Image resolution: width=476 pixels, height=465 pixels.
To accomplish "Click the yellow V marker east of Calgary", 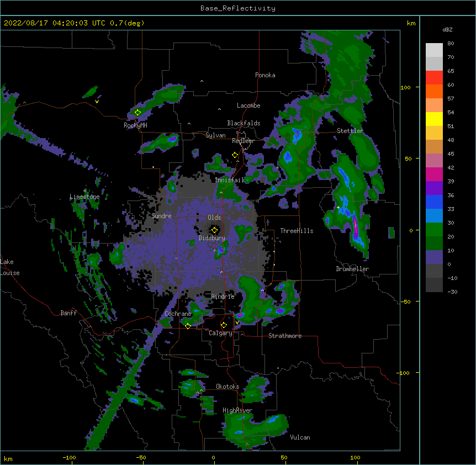I will point(237,323).
